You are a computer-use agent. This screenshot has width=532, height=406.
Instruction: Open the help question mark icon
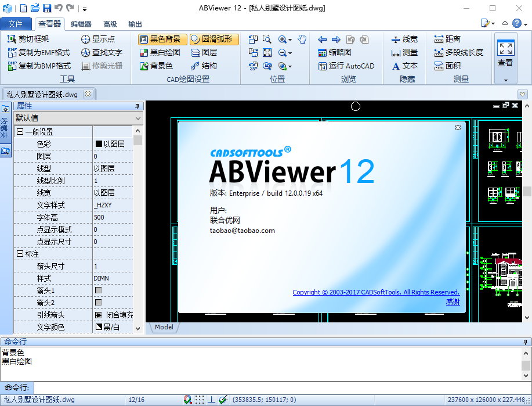point(517,23)
